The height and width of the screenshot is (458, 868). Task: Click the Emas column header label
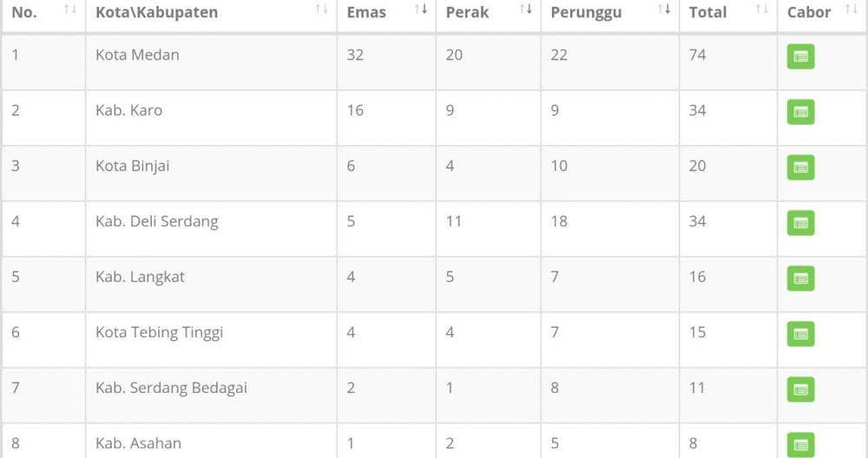pos(366,12)
